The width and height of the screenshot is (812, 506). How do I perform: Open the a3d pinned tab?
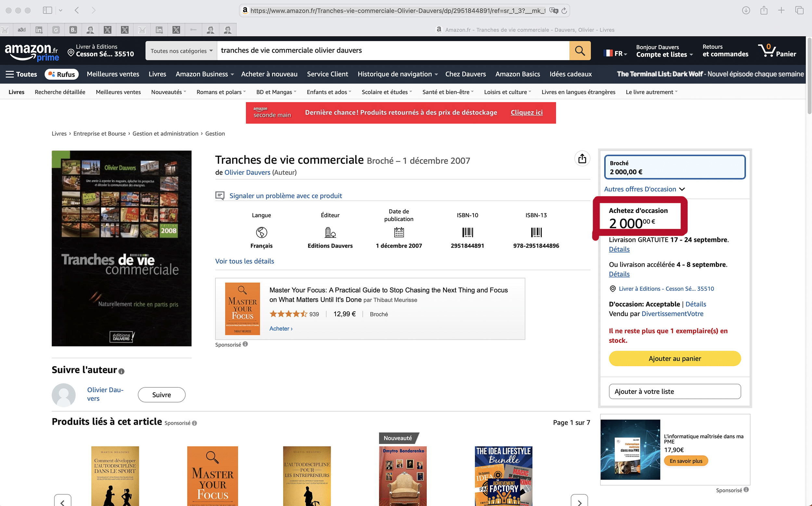tap(21, 30)
